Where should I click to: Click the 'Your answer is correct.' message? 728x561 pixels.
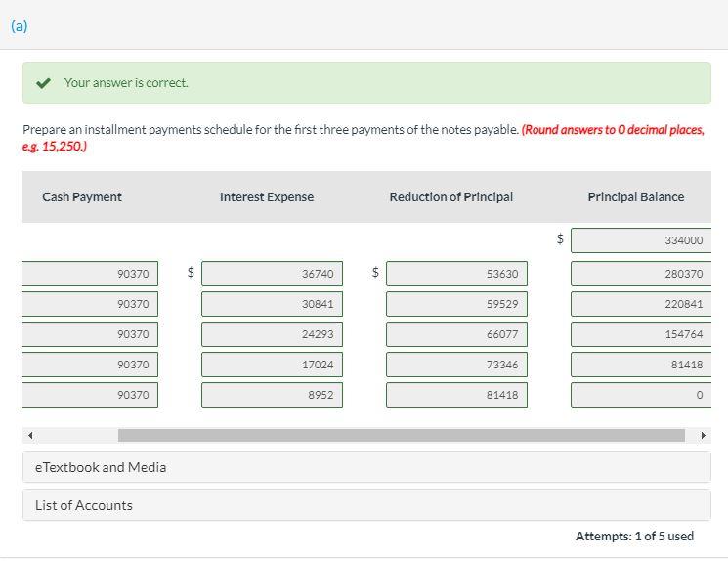click(x=126, y=83)
